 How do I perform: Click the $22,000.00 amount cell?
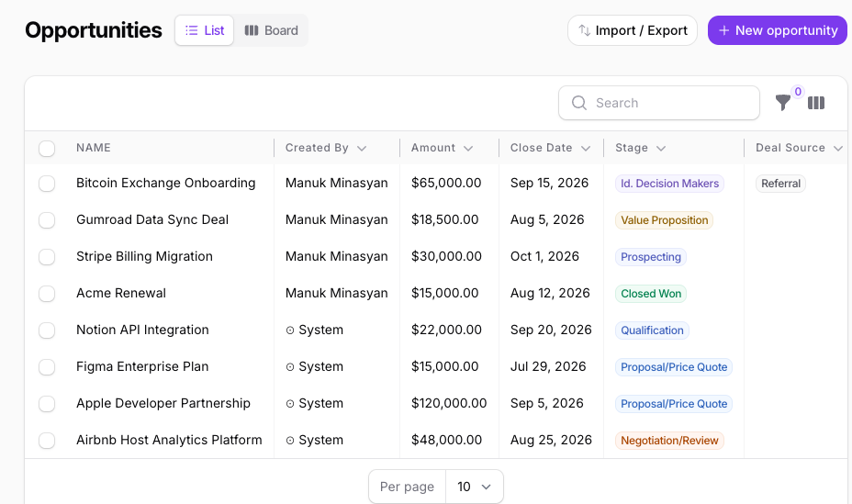pyautogui.click(x=446, y=330)
